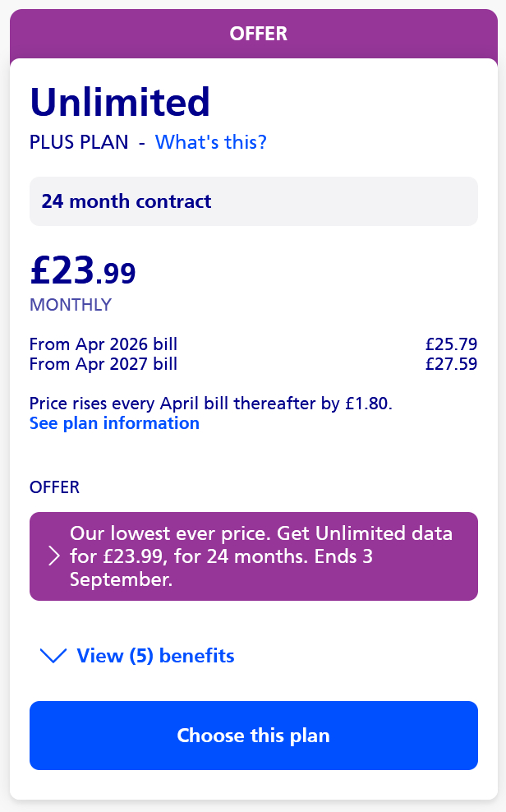Viewport: 506px width, 812px height.
Task: Open See plan information link
Action: click(x=114, y=423)
